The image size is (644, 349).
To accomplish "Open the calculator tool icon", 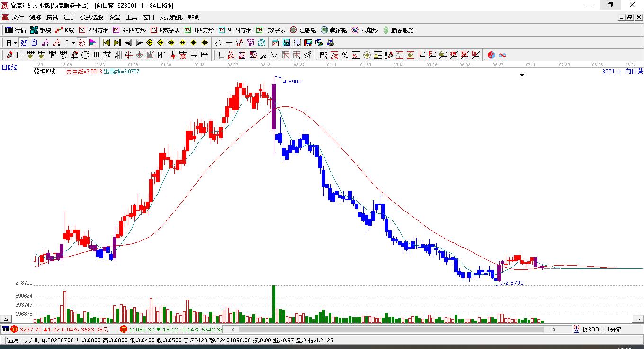I will 286,43.
